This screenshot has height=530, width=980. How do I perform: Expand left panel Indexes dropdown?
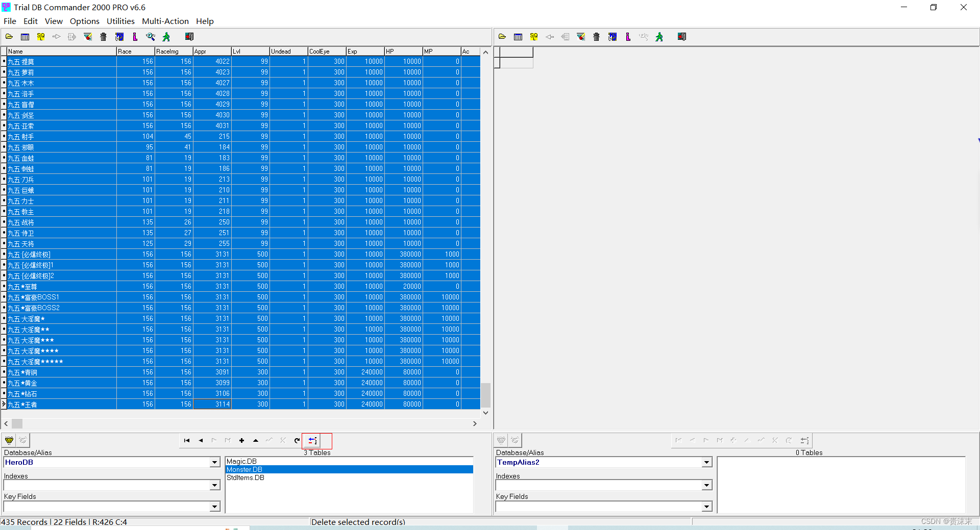(x=215, y=486)
